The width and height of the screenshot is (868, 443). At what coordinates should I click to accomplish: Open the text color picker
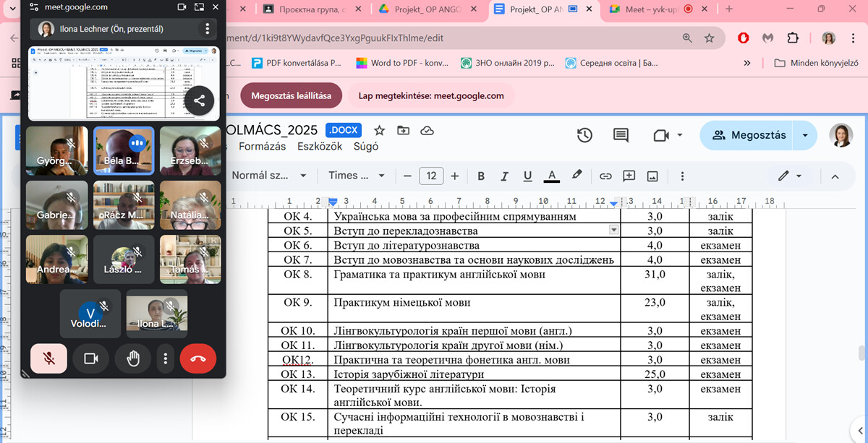[x=551, y=176]
